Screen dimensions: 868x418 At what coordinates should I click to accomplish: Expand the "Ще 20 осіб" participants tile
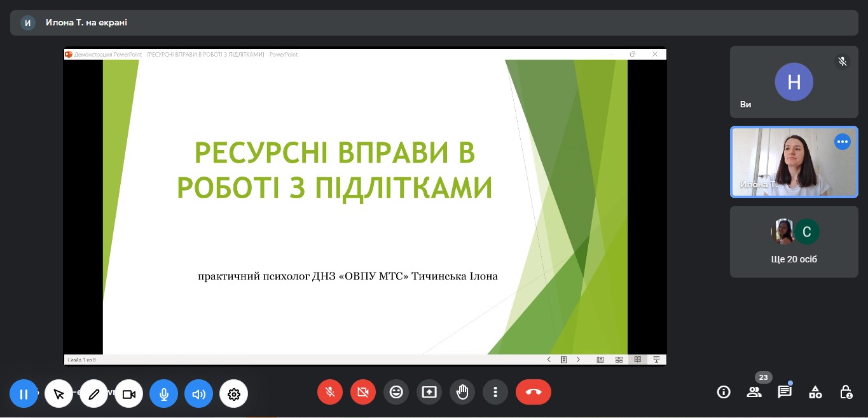pyautogui.click(x=794, y=242)
